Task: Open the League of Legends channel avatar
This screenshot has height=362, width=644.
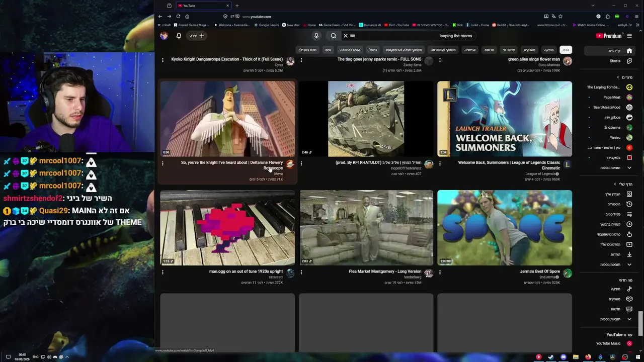Action: click(x=568, y=164)
